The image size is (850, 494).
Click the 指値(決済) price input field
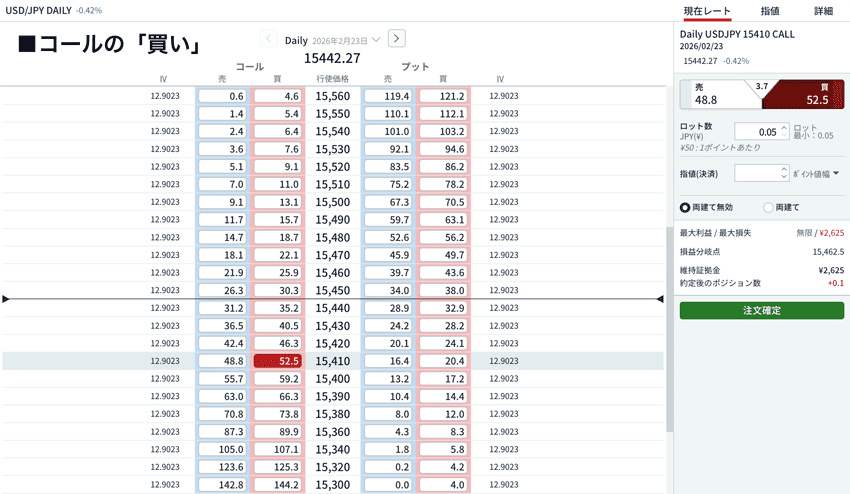[x=755, y=173]
